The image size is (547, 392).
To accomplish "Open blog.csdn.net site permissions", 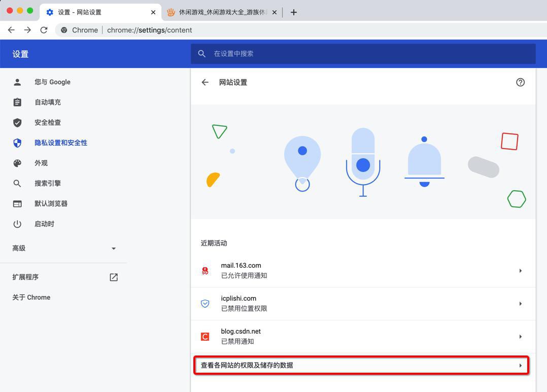I will [363, 337].
